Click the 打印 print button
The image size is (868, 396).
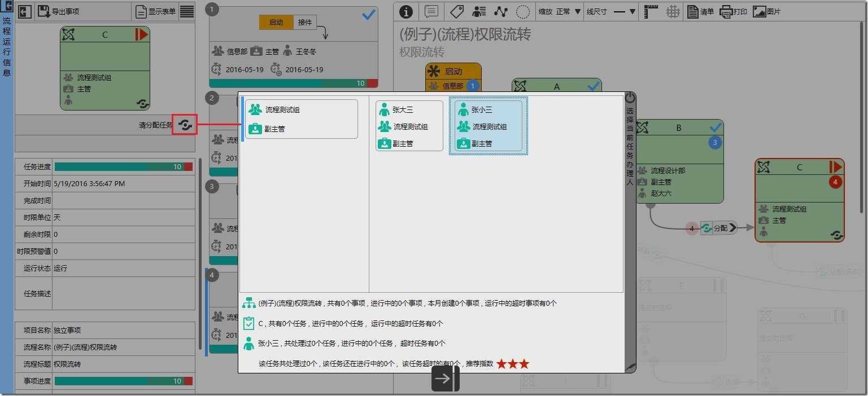734,11
